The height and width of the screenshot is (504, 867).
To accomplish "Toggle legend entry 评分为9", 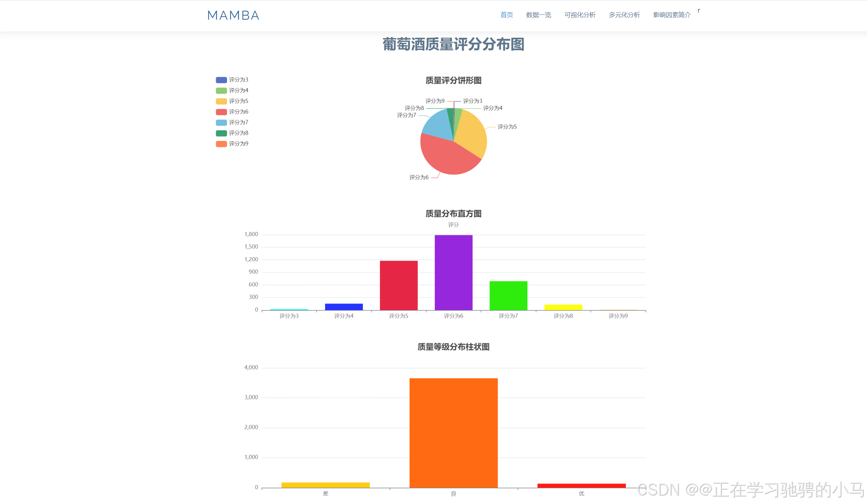I will click(232, 144).
